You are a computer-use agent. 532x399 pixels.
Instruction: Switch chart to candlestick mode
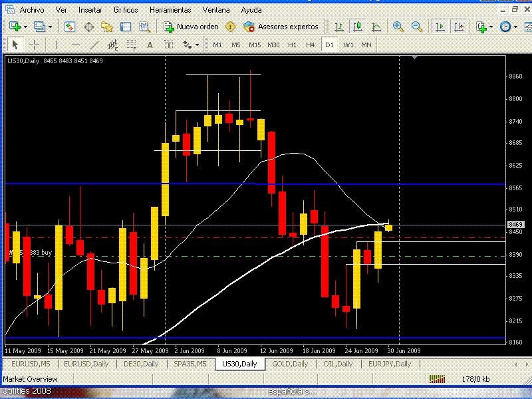click(x=358, y=27)
